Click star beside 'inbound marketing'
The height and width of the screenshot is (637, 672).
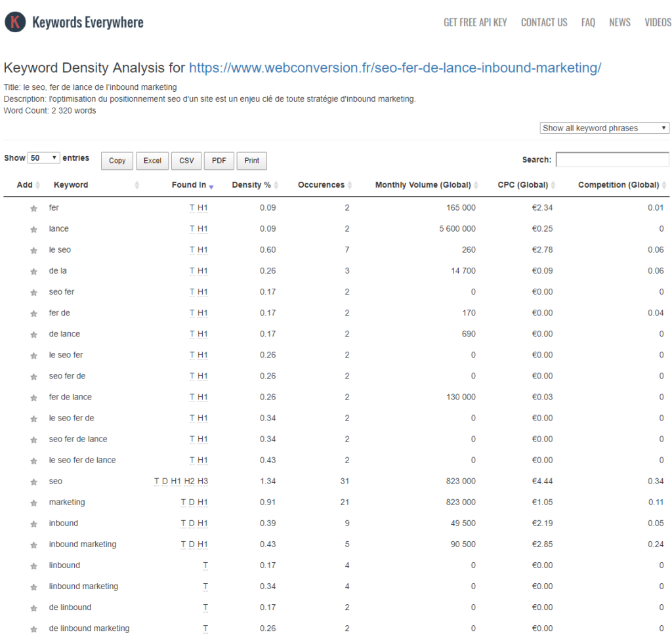click(x=33, y=545)
